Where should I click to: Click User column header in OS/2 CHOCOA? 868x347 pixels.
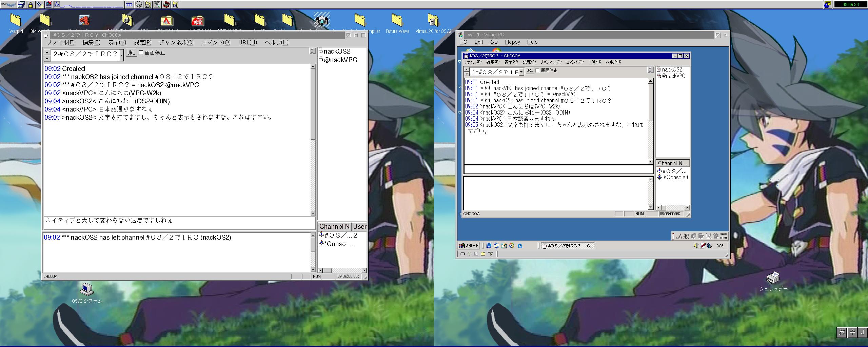coord(359,226)
